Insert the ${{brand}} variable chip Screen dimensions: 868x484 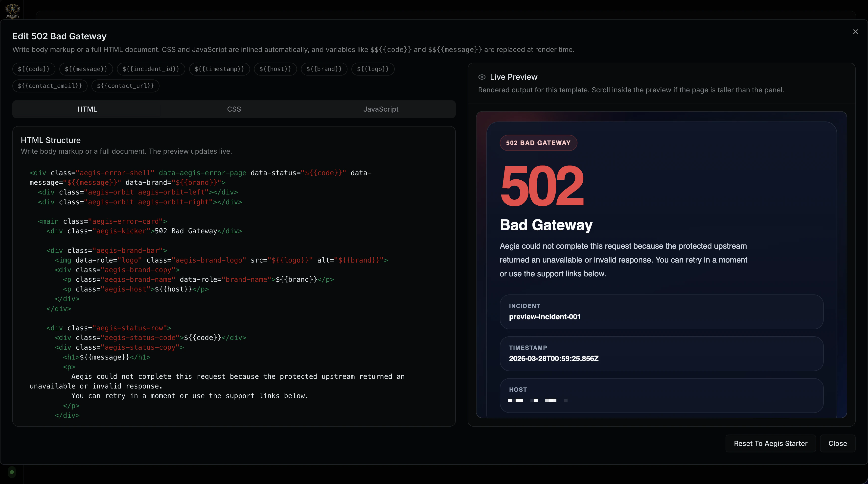coord(324,69)
